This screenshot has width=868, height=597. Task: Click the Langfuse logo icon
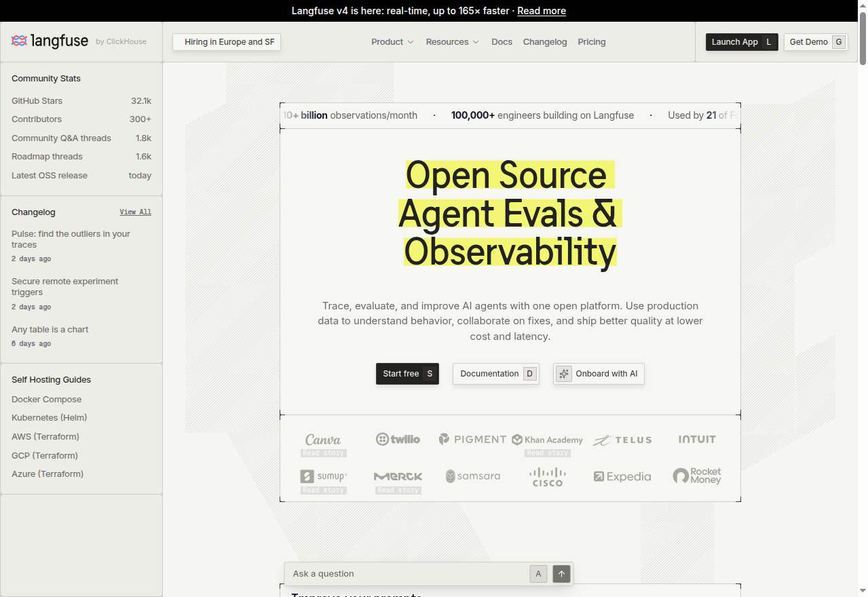click(19, 41)
